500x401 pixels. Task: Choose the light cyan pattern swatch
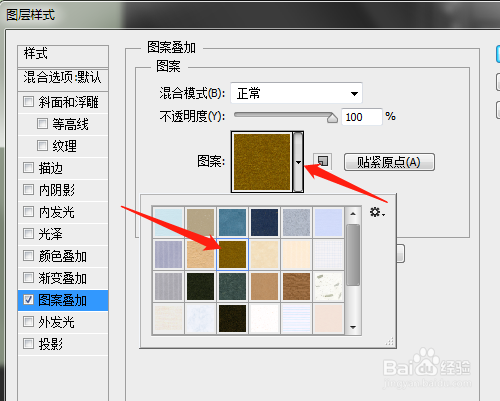169,222
